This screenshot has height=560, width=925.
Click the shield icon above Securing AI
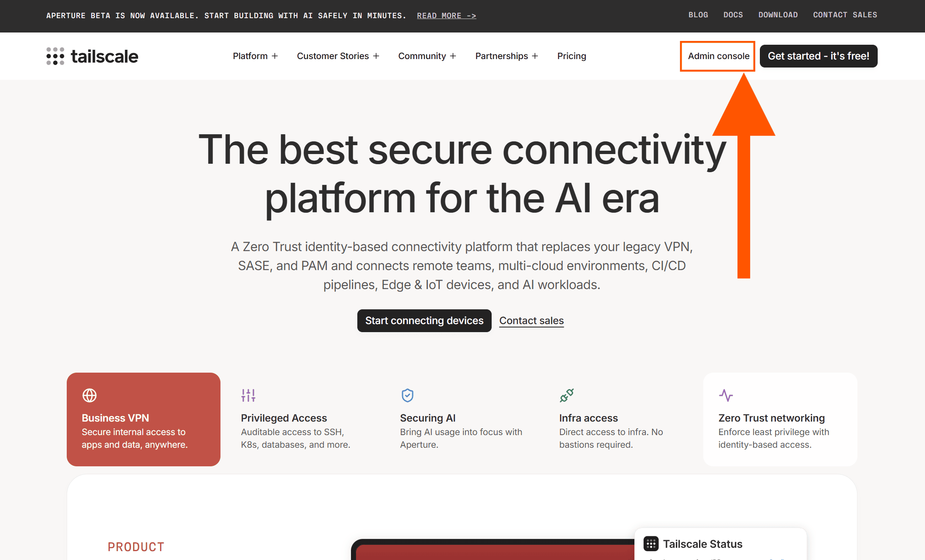coord(408,395)
